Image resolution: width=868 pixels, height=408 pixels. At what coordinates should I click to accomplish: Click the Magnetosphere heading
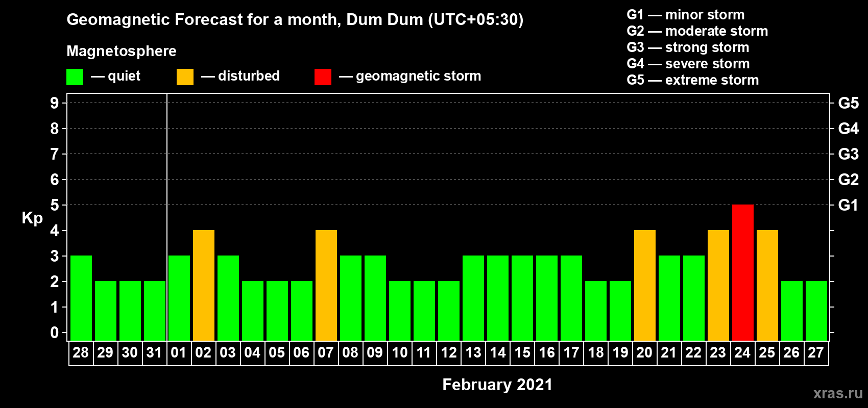122,51
